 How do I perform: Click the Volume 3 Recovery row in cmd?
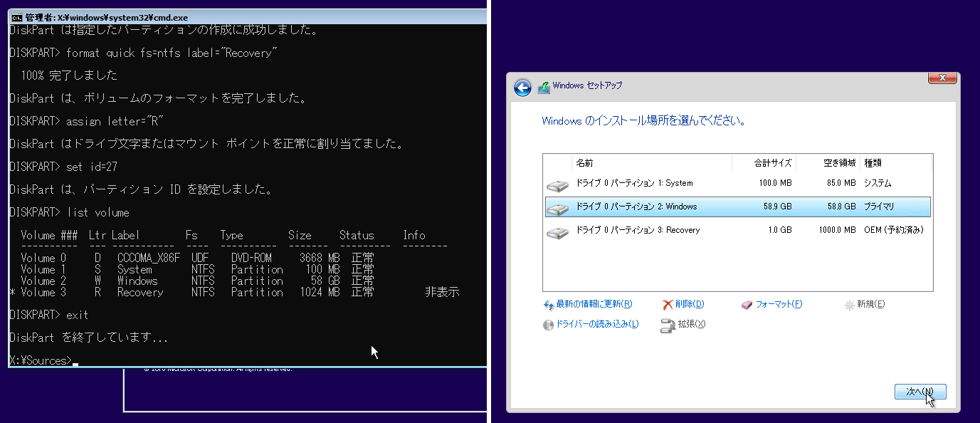(x=234, y=292)
